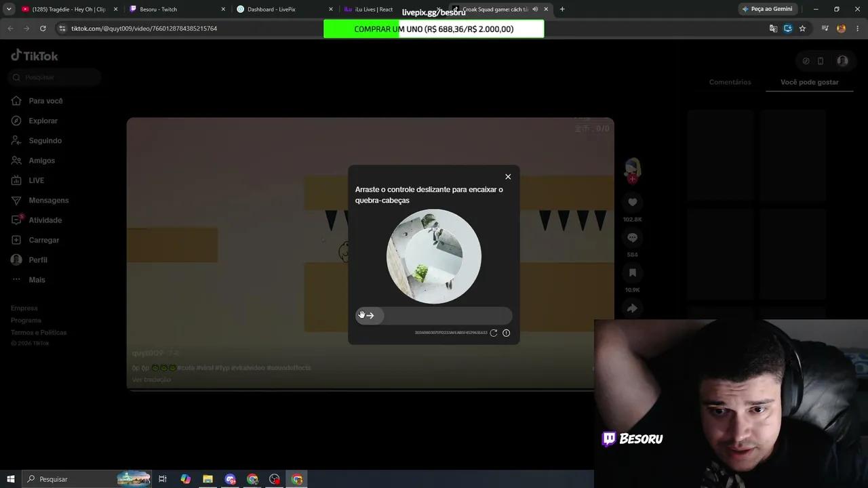The width and height of the screenshot is (868, 488).
Task: Open the OBS Studio taskbar icon
Action: coord(275,479)
